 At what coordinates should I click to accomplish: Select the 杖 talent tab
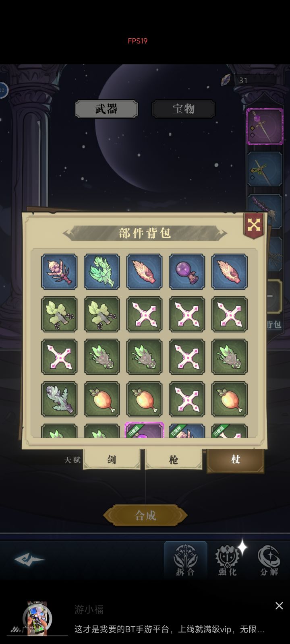236,460
